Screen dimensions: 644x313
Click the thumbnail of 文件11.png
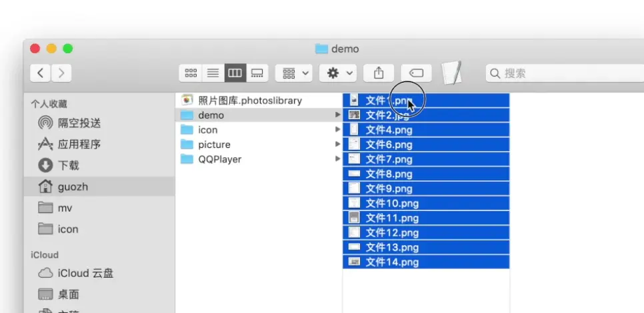[x=354, y=218]
